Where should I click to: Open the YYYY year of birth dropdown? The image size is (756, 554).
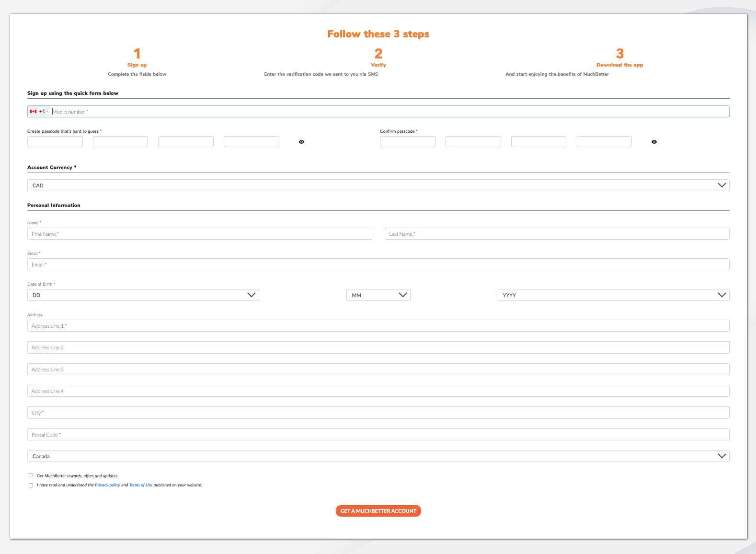coord(613,295)
